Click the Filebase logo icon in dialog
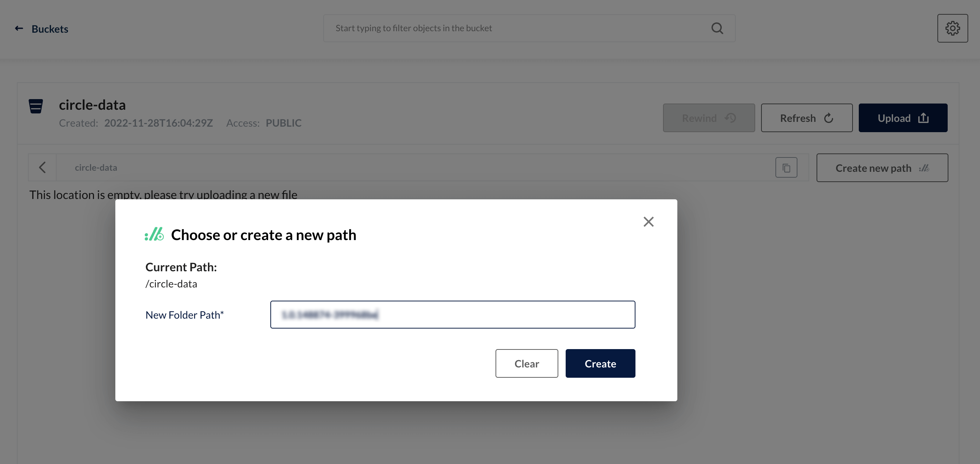The width and height of the screenshot is (980, 464). tap(154, 235)
